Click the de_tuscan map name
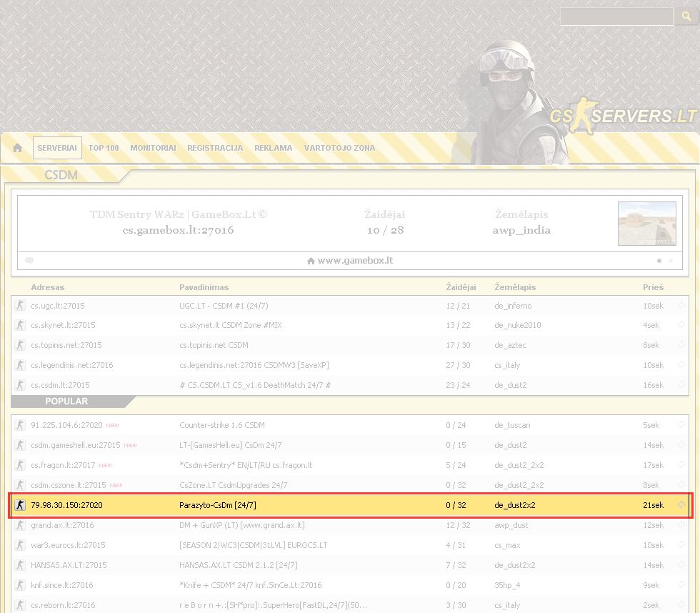This screenshot has width=700, height=613. pyautogui.click(x=512, y=425)
